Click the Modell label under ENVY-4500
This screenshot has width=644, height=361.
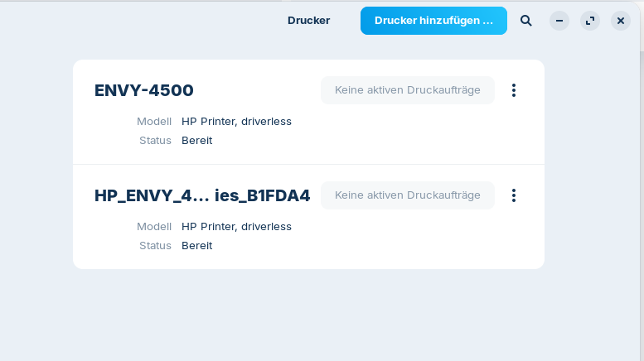(154, 122)
